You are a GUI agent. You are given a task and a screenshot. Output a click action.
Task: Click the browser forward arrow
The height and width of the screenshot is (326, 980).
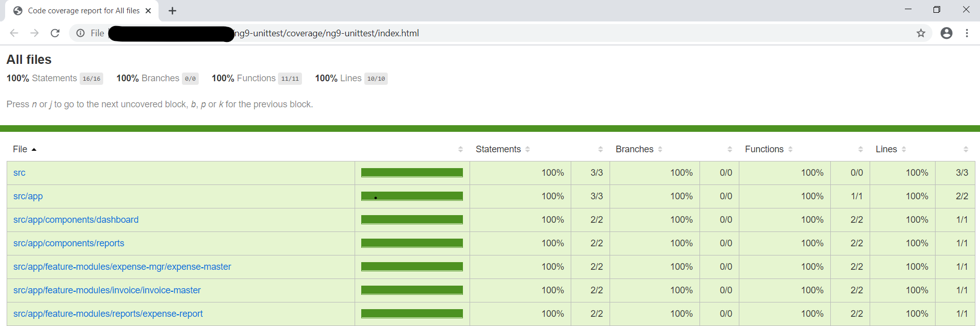(x=34, y=33)
